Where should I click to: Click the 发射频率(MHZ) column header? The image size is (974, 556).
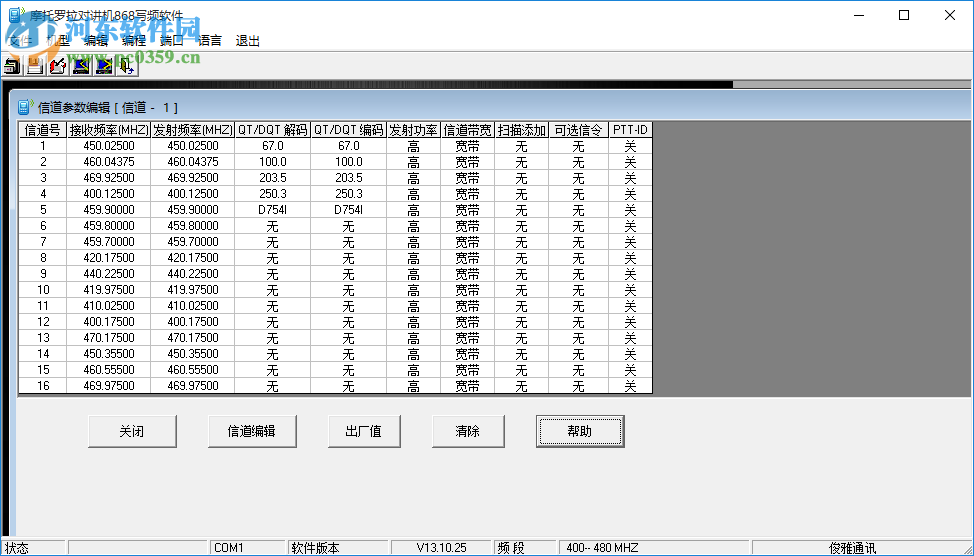(x=193, y=130)
